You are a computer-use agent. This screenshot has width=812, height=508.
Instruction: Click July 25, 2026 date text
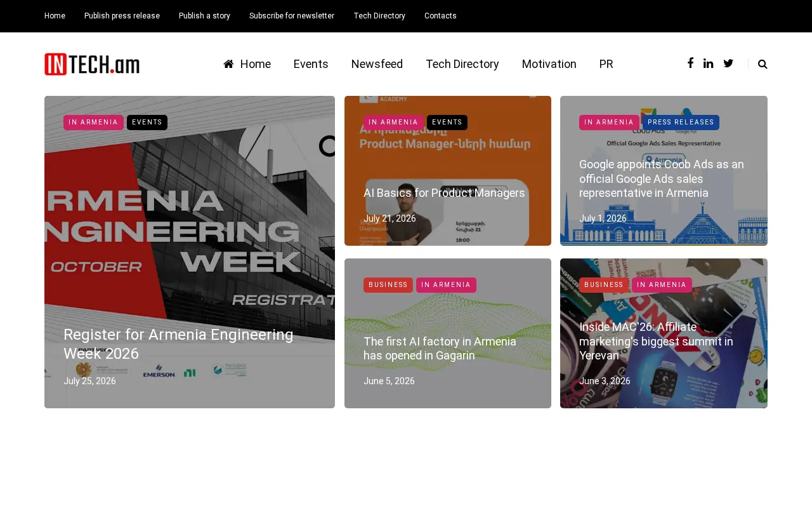[x=89, y=381]
